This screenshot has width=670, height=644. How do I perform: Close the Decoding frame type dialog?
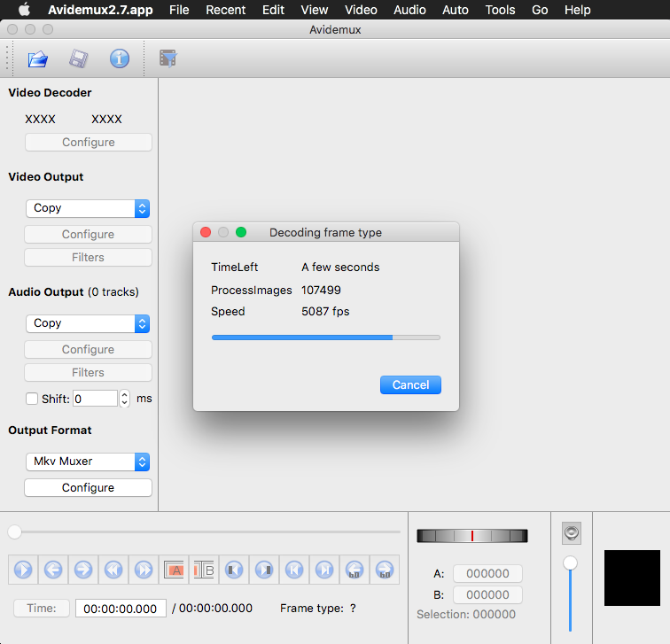point(206,232)
